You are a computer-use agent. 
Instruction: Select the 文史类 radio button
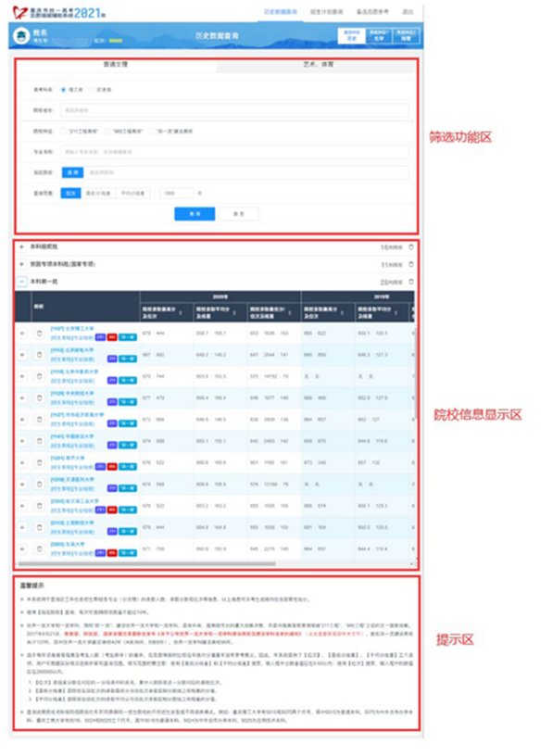(x=92, y=90)
